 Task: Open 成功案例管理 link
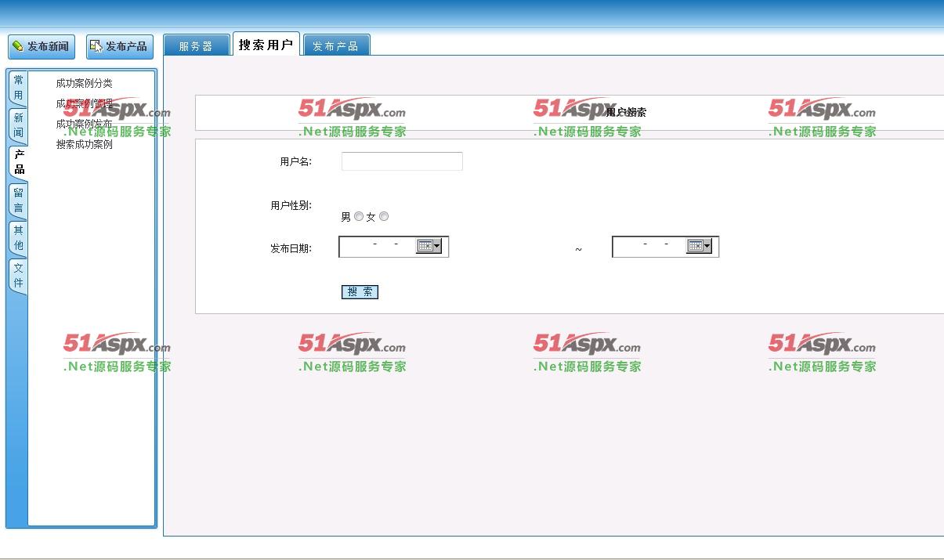click(x=84, y=103)
